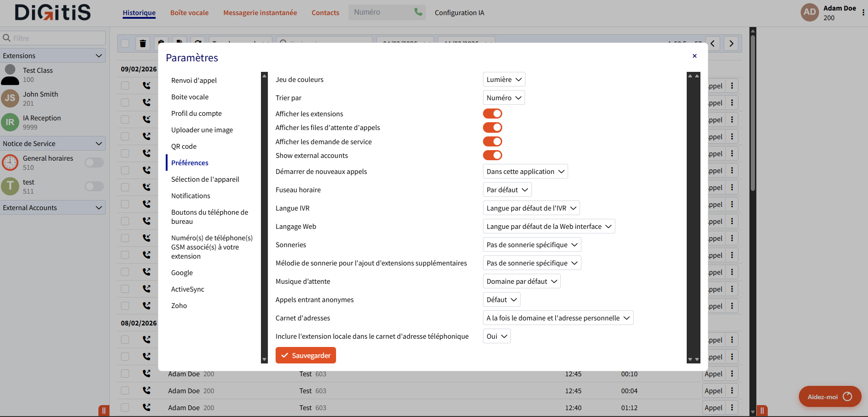This screenshot has width=868, height=417.
Task: Click the Aidez-moi help button
Action: coord(830,397)
